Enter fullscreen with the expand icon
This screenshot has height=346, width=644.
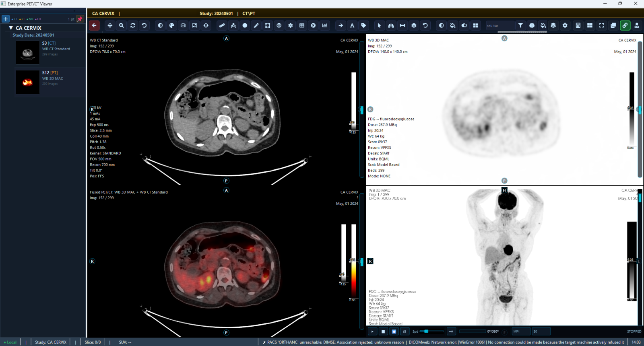pyautogui.click(x=601, y=25)
